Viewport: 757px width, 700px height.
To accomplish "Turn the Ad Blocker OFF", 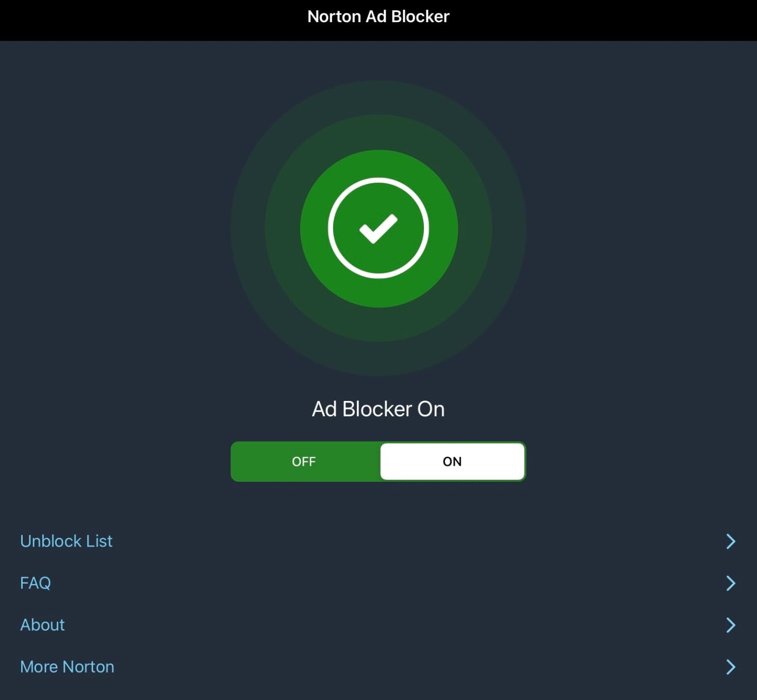I will click(x=304, y=461).
